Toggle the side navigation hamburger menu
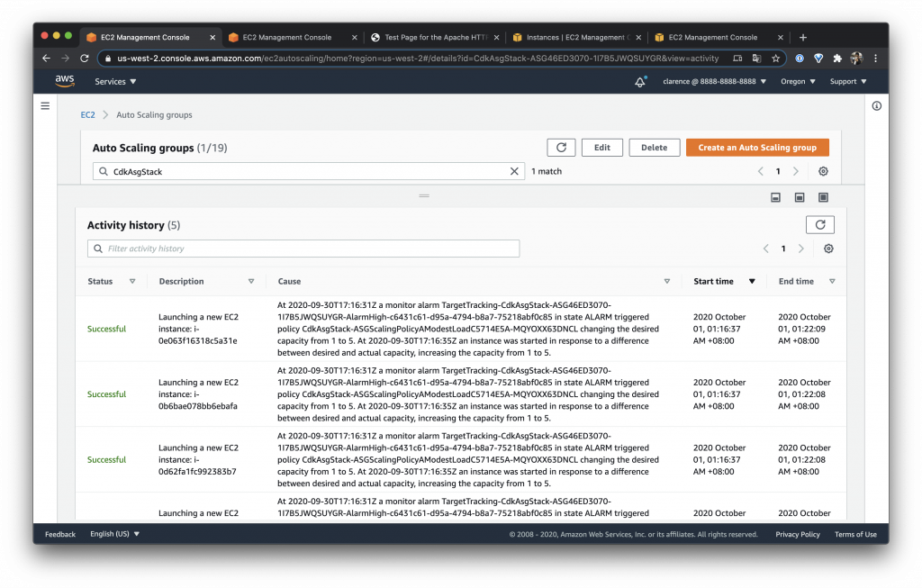922x588 pixels. click(x=45, y=106)
